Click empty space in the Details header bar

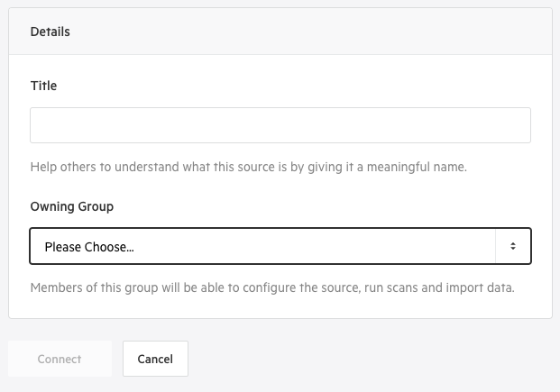(316, 32)
